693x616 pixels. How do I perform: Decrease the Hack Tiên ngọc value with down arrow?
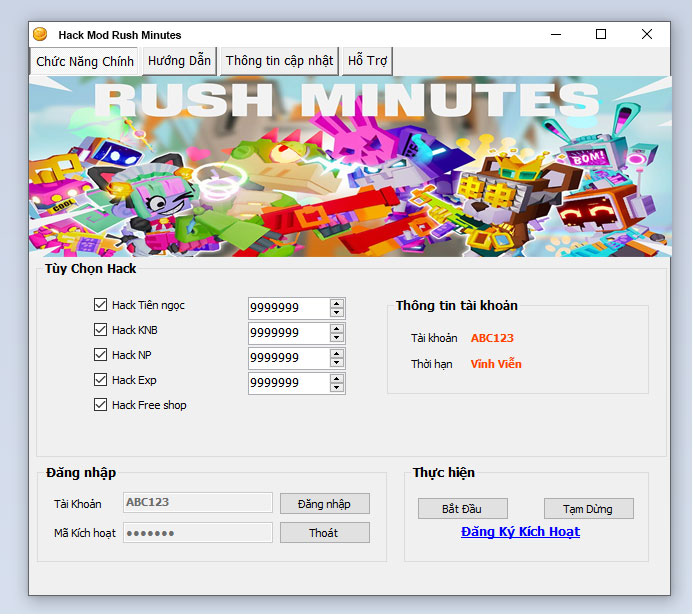(x=337, y=312)
